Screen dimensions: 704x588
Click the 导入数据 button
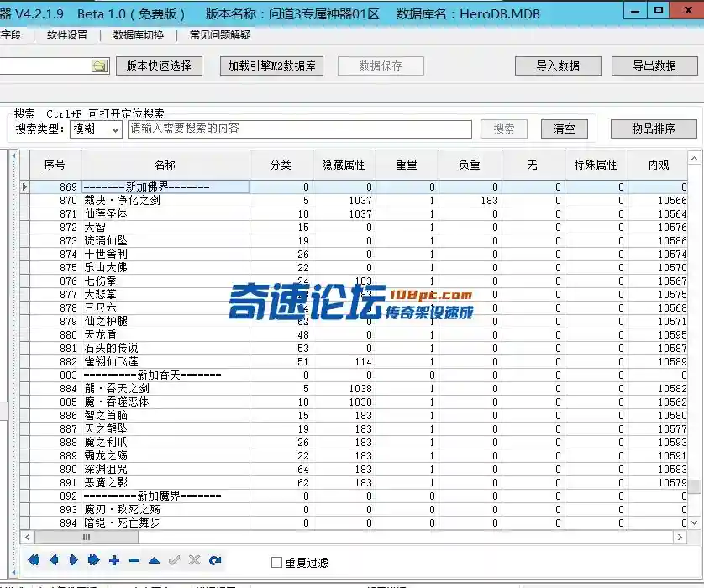pos(558,66)
